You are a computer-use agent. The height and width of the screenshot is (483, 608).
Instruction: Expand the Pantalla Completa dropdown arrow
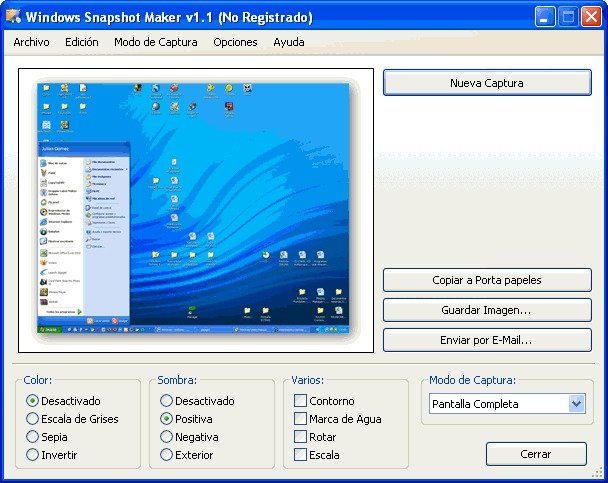click(577, 404)
